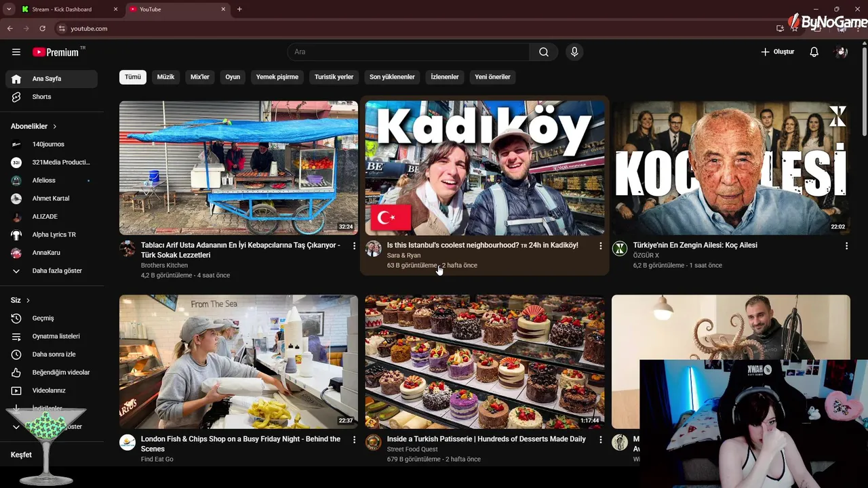Select the Yeni öneriler filter chip

click(x=492, y=77)
